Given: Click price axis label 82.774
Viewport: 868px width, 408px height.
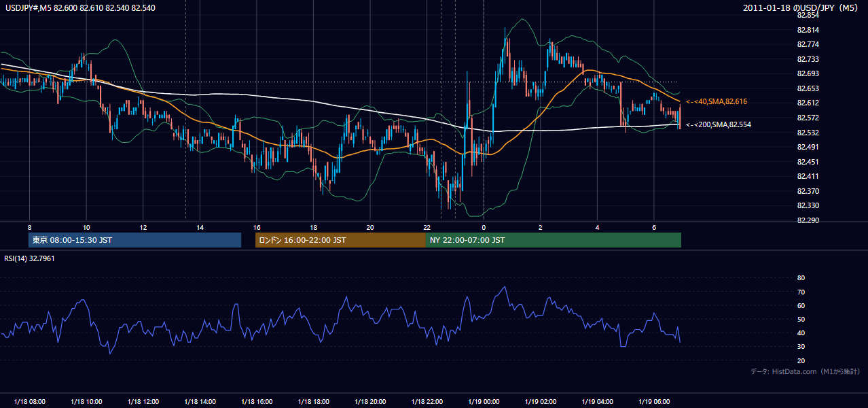Looking at the screenshot, I should [808, 45].
